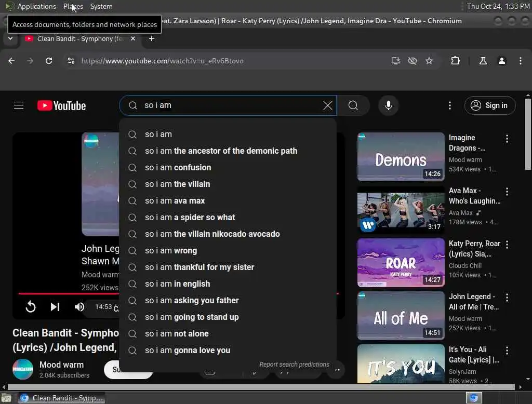Open the Demons video thumbnail

(401, 157)
